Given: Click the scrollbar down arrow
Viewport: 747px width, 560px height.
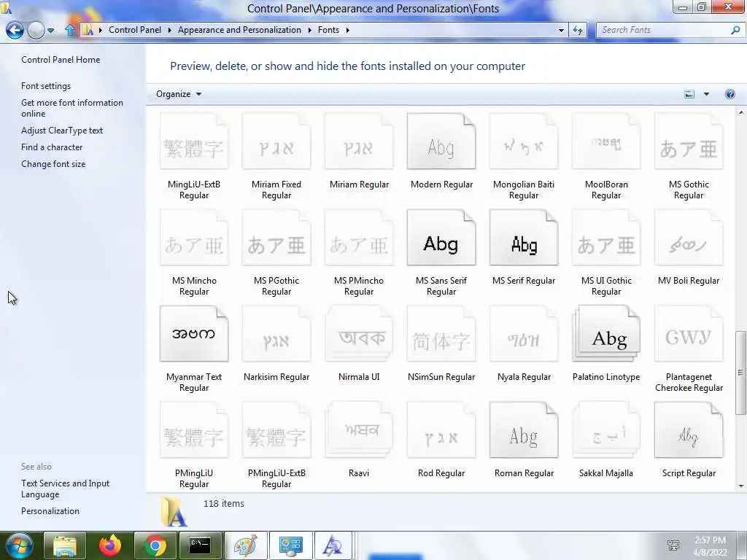Looking at the screenshot, I should (740, 486).
